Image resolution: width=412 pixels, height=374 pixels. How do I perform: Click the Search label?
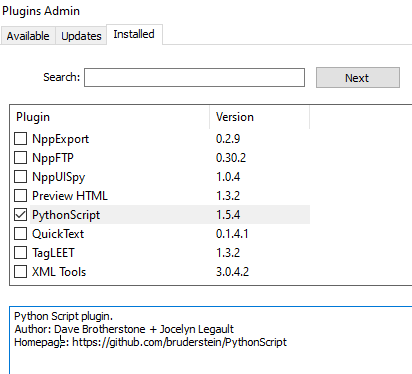pyautogui.click(x=62, y=77)
